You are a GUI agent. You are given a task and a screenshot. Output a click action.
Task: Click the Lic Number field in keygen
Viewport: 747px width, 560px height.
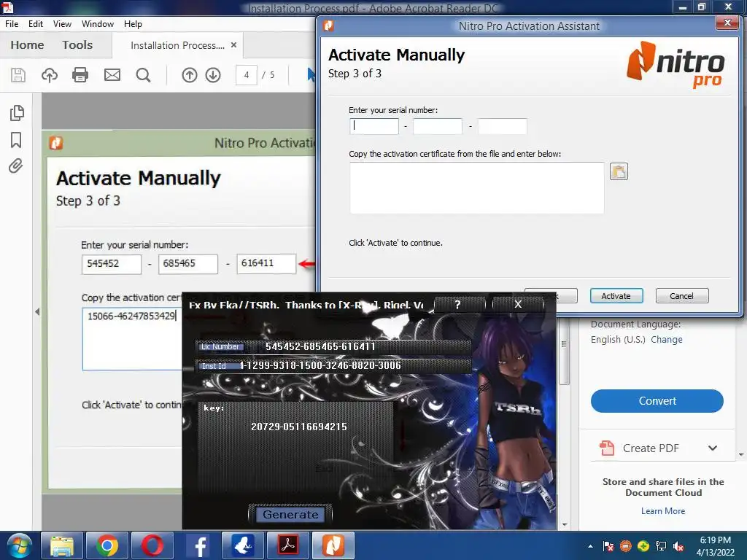333,346
